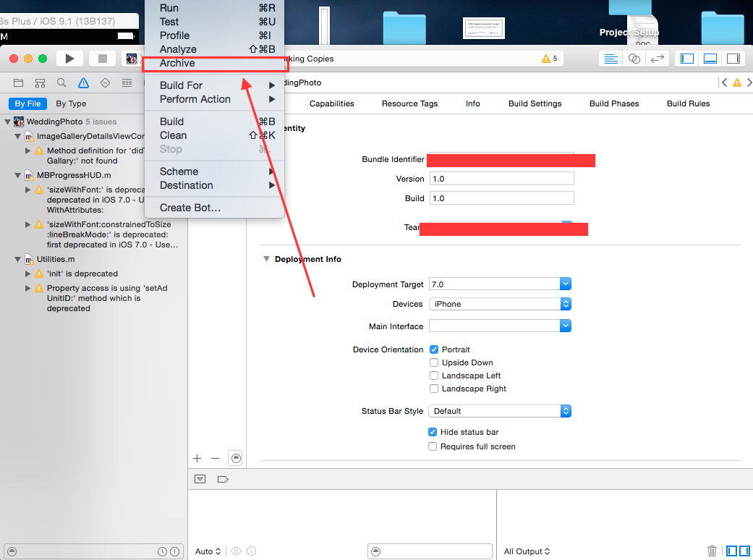
Task: Collapse the MBProgressHUD.m issue group
Action: click(17, 175)
